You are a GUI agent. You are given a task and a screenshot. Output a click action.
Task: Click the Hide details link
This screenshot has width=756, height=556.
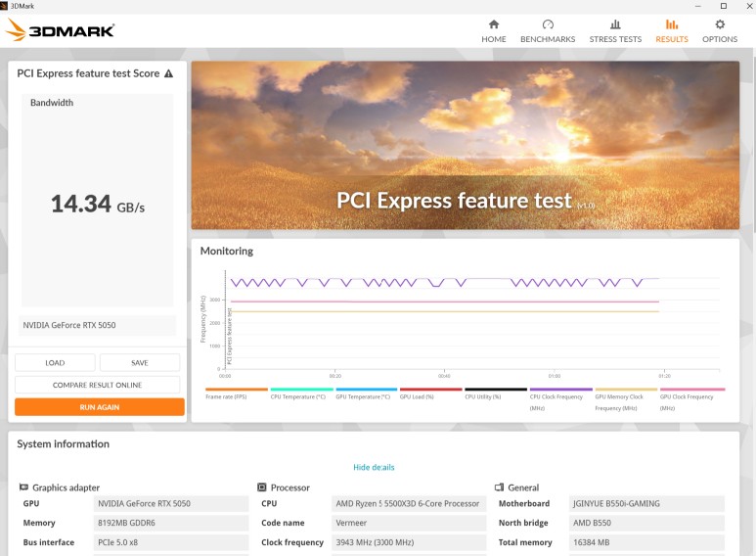(x=374, y=467)
